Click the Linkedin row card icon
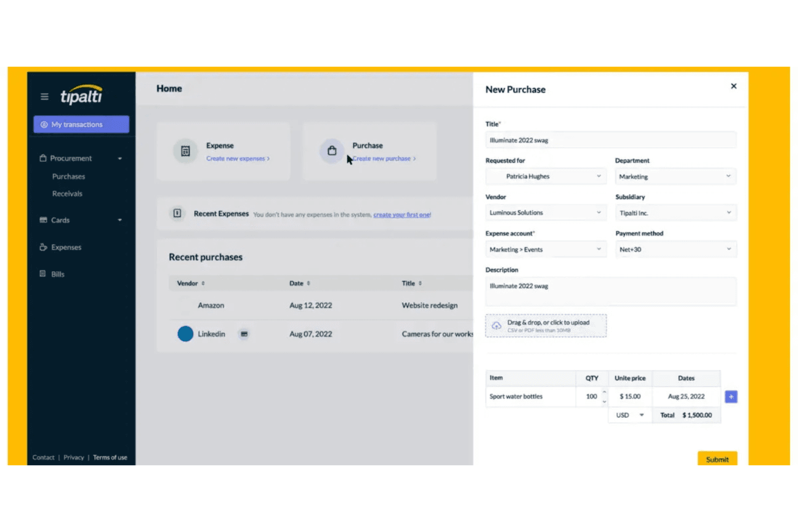 pos(244,334)
